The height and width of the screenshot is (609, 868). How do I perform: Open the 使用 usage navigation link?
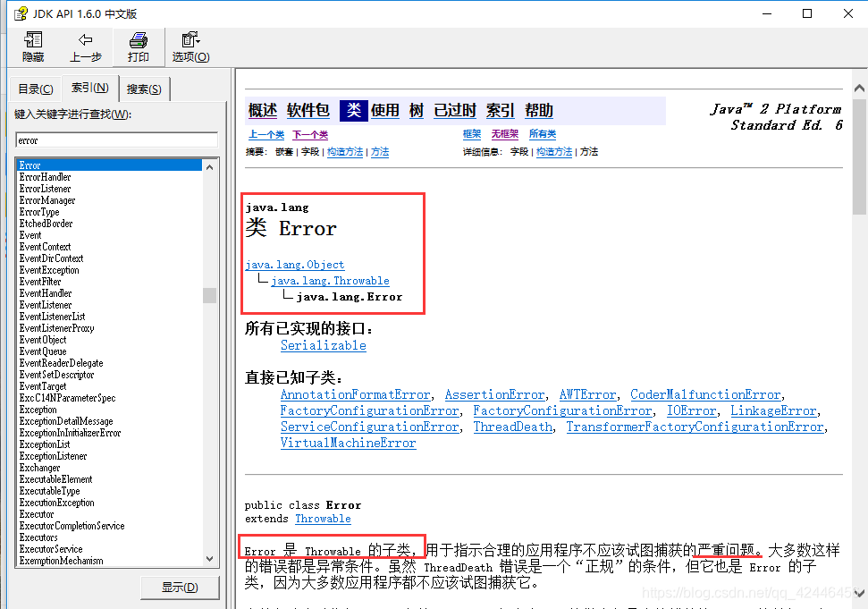click(384, 110)
